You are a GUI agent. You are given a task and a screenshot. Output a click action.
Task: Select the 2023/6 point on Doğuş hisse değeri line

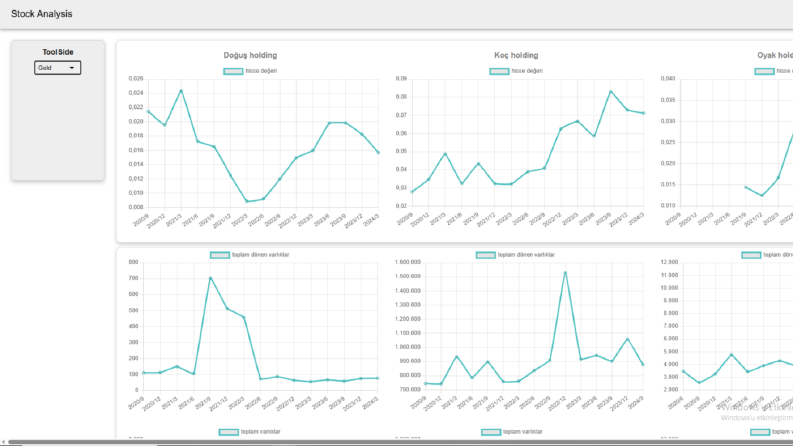tap(329, 123)
